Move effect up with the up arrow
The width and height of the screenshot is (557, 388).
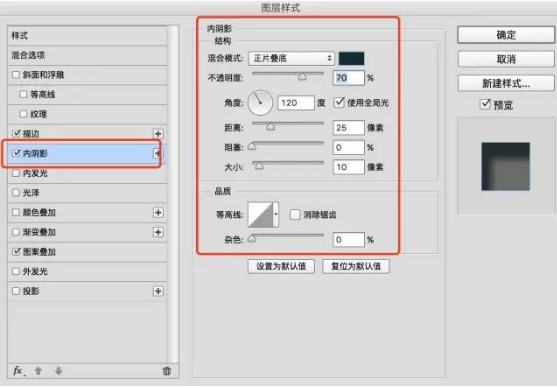point(38,371)
